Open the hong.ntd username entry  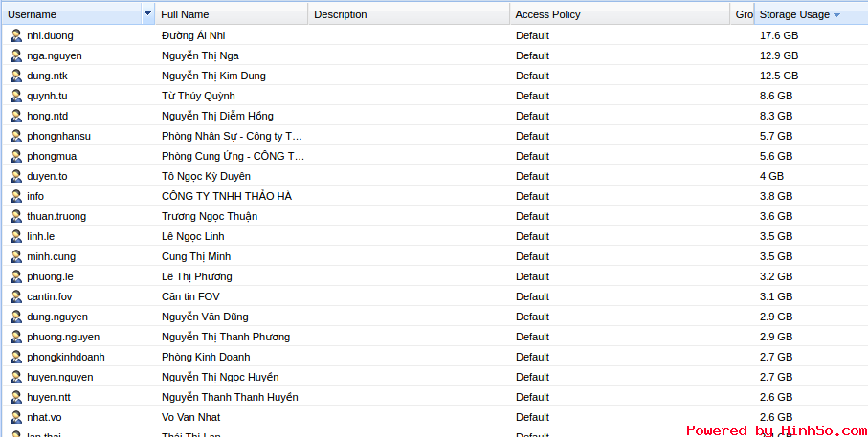point(47,116)
